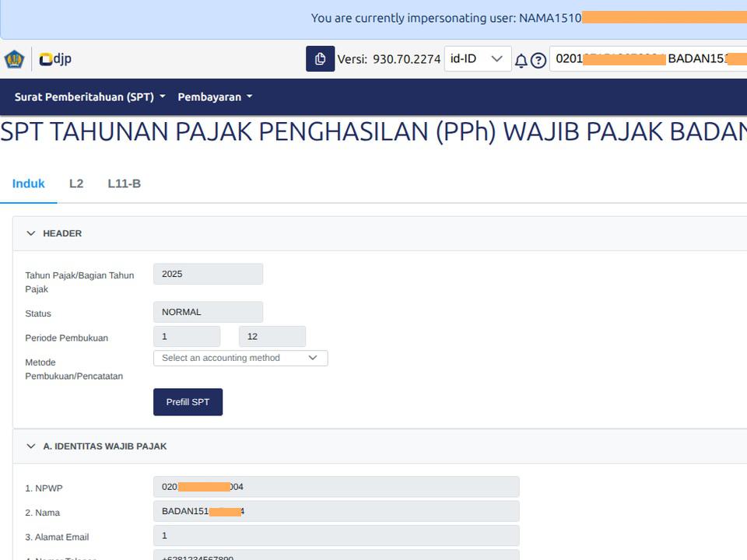The height and width of the screenshot is (560, 747).
Task: Click the Periode Pembukuan start field 1
Action: pyautogui.click(x=187, y=337)
